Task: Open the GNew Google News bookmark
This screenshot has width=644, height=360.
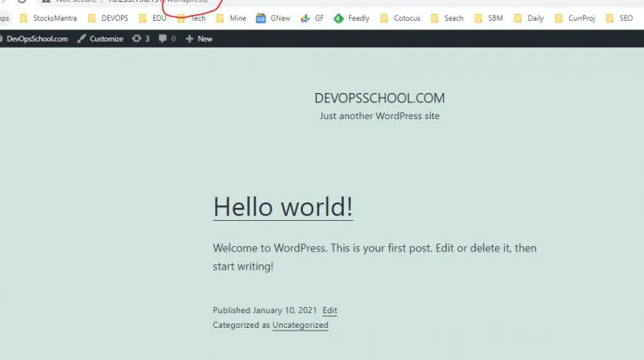Action: pyautogui.click(x=273, y=18)
